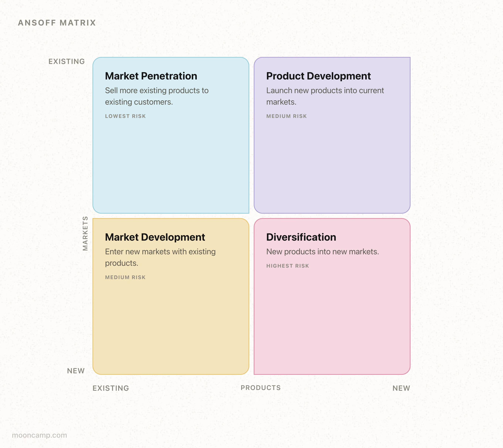
Task: Click EXISTING on the markets axis
Action: [x=67, y=61]
